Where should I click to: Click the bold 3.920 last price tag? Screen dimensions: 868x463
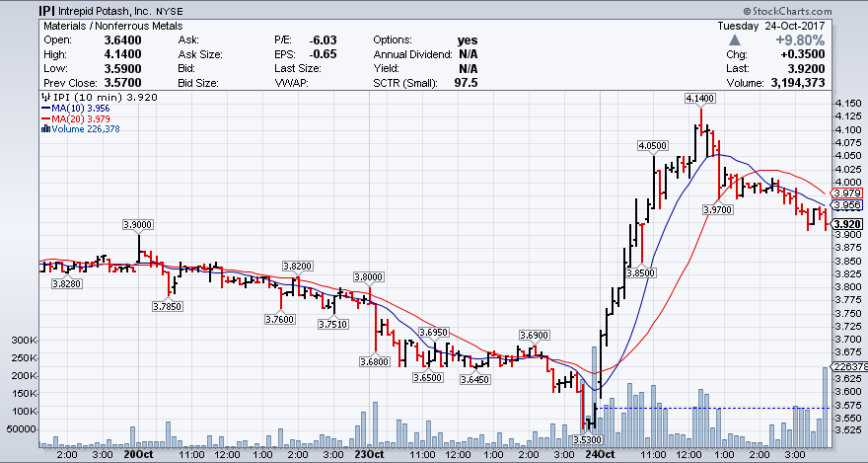click(x=848, y=224)
